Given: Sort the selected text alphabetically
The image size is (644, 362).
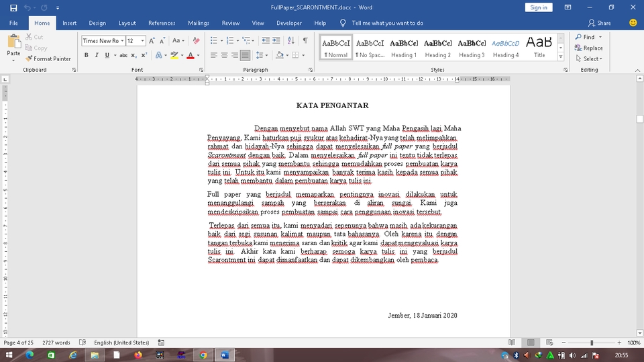Looking at the screenshot, I should tap(290, 41).
